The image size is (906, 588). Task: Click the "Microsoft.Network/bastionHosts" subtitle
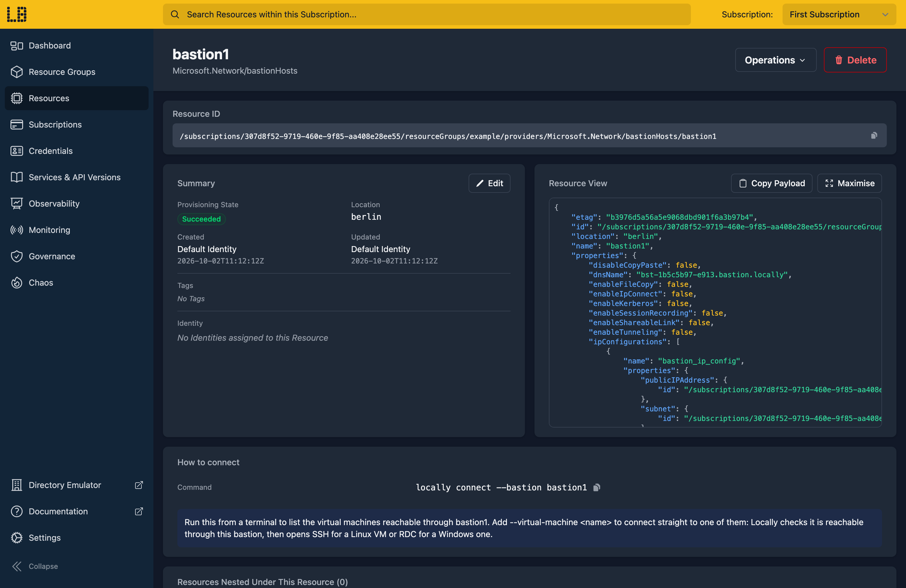click(x=235, y=71)
